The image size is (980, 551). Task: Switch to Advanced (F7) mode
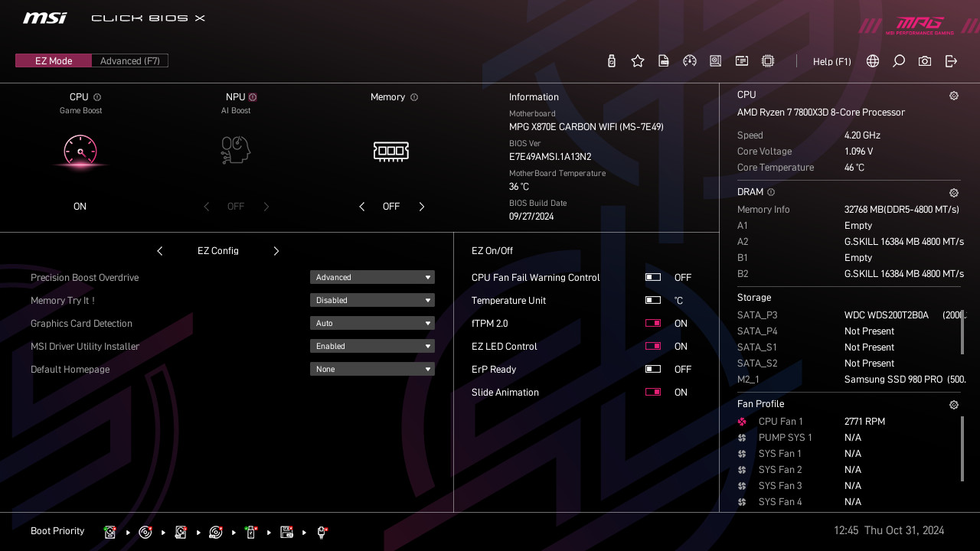(x=130, y=61)
